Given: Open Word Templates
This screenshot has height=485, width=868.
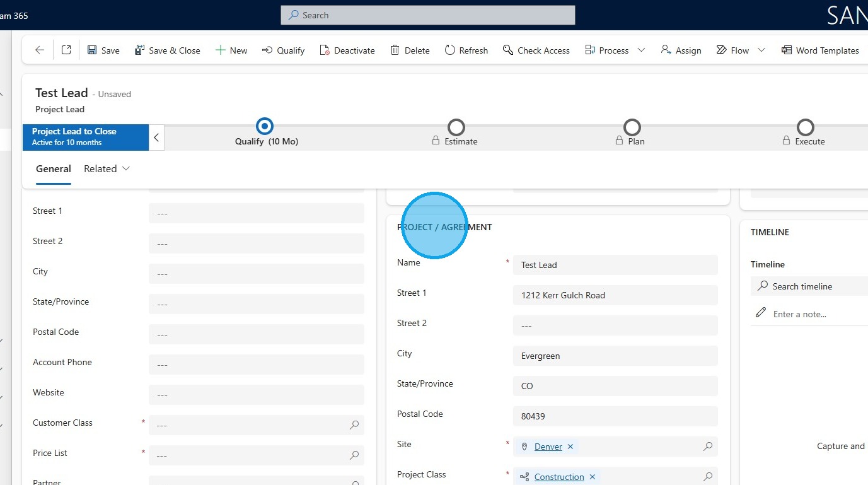Looking at the screenshot, I should tap(820, 50).
